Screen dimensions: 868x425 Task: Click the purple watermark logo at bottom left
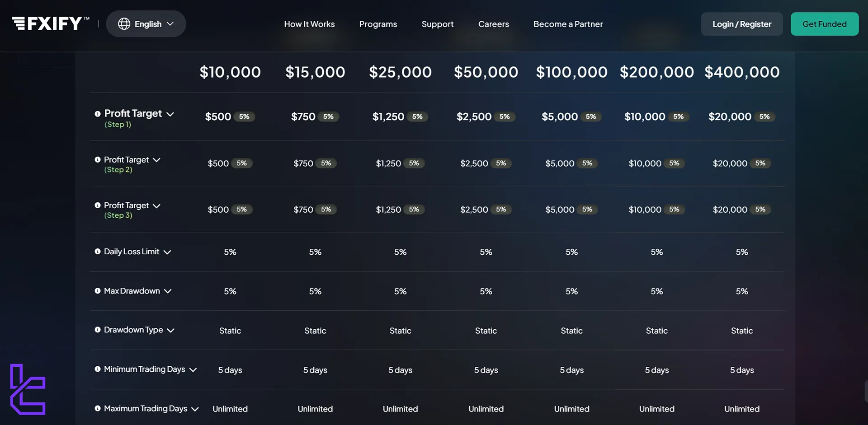click(x=28, y=389)
